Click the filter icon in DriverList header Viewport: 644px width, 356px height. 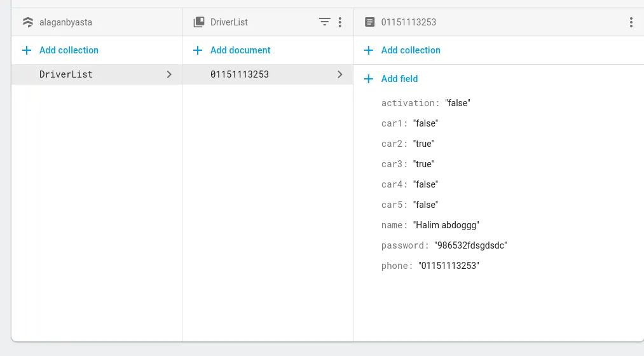[x=324, y=22]
